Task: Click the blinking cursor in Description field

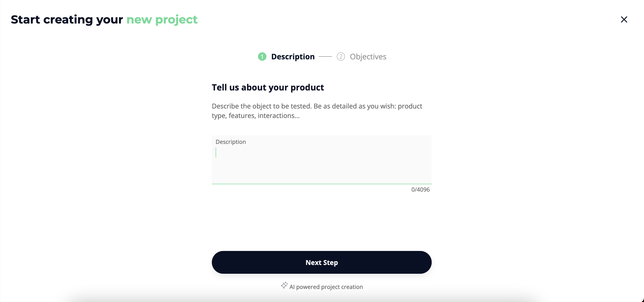Action: point(216,152)
